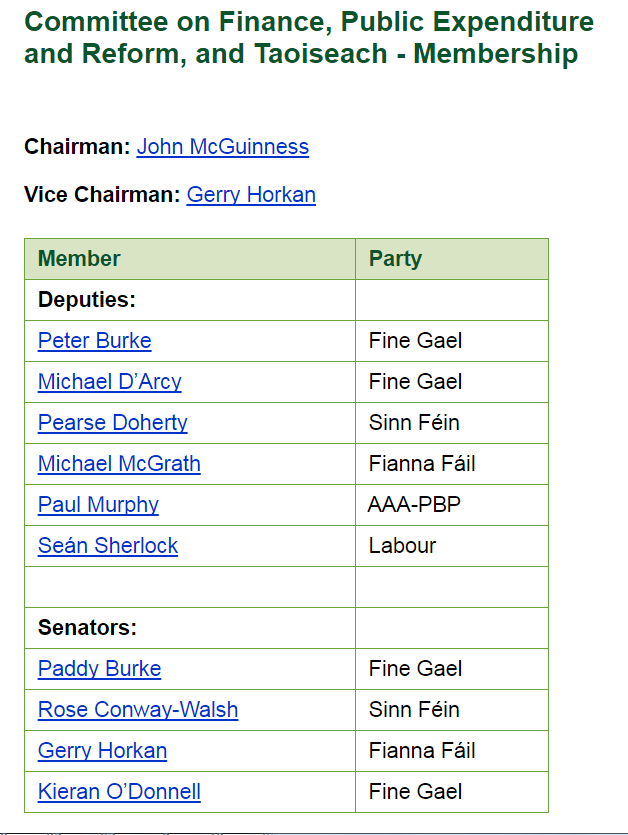Open Gerry Horkan link beside Vice Chairman
The width and height of the screenshot is (628, 835).
point(251,195)
